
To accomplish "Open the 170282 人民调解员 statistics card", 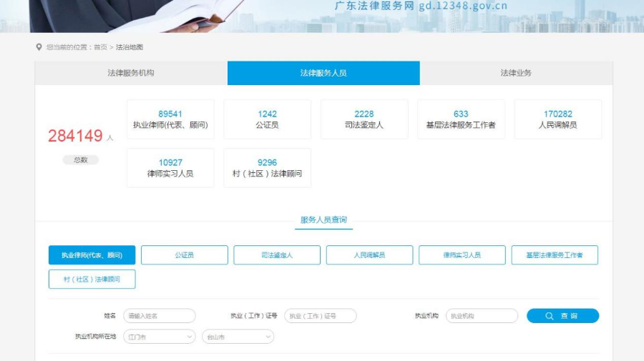I will point(558,119).
